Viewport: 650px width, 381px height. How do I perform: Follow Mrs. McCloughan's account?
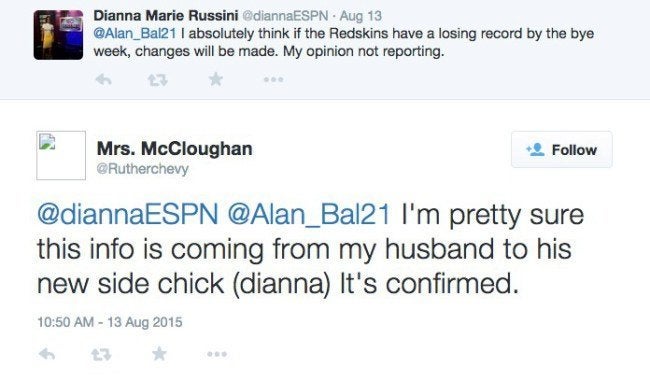pyautogui.click(x=562, y=150)
